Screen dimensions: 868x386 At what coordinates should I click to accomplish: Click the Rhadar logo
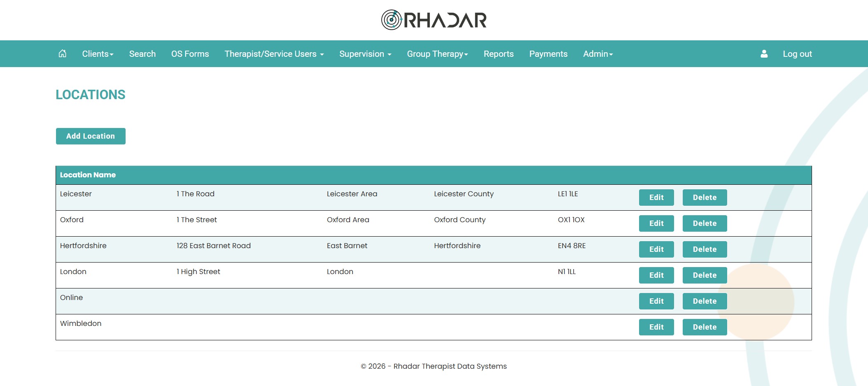tap(434, 20)
